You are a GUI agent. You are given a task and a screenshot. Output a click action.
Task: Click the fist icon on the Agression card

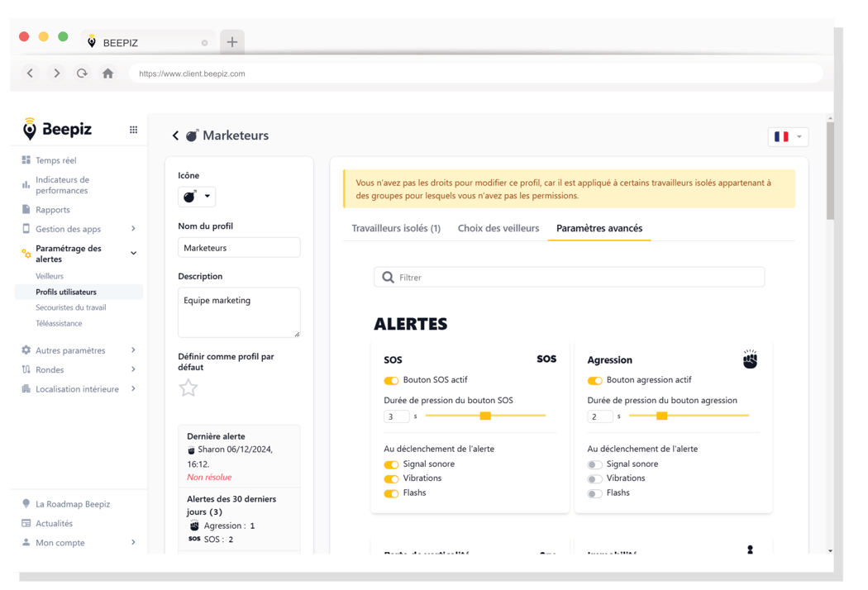click(x=750, y=359)
